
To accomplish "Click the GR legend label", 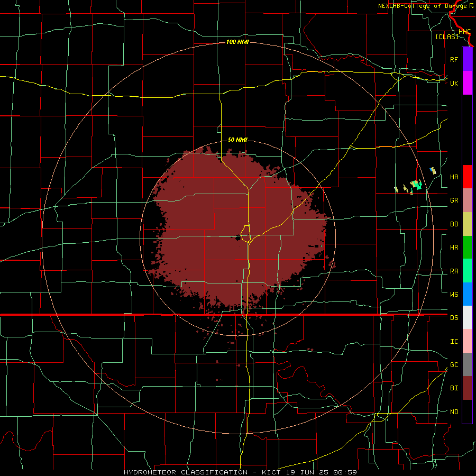I will [x=454, y=200].
